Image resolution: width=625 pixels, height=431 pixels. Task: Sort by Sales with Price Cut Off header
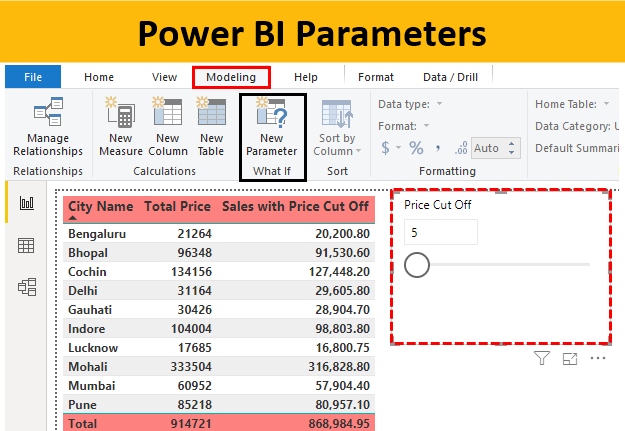coord(295,207)
